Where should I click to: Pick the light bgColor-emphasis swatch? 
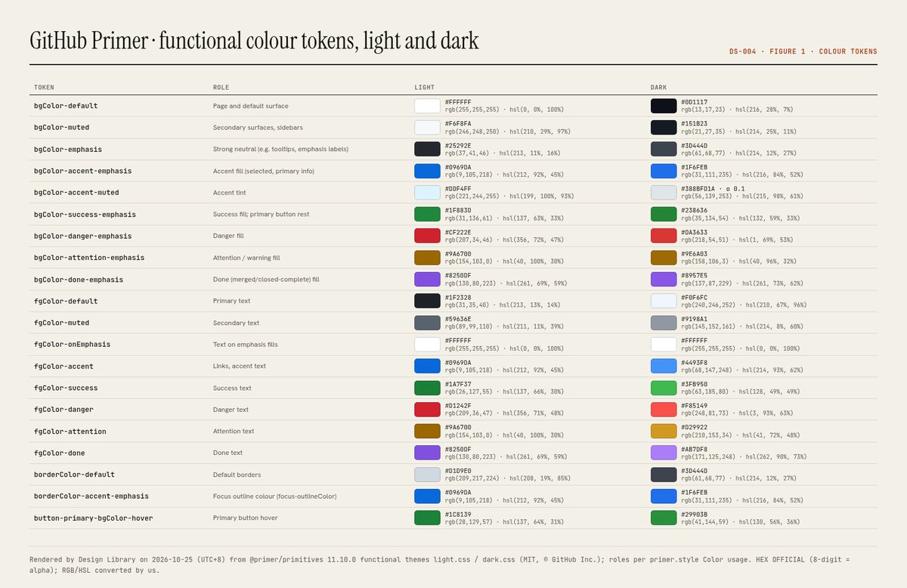427,149
